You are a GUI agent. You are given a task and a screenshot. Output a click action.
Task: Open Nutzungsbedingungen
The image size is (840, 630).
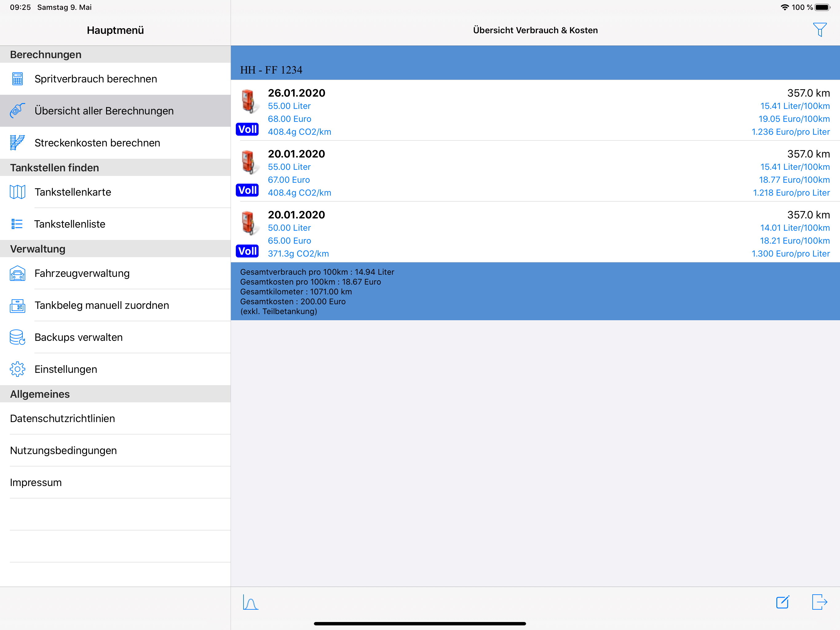coord(115,450)
